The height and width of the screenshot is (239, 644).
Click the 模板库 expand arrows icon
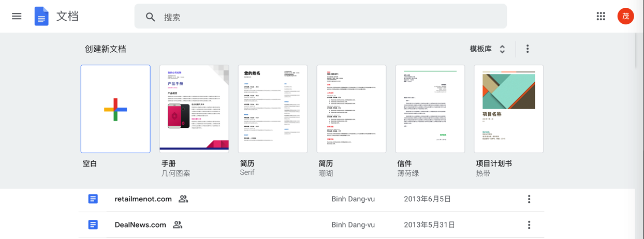pos(502,49)
